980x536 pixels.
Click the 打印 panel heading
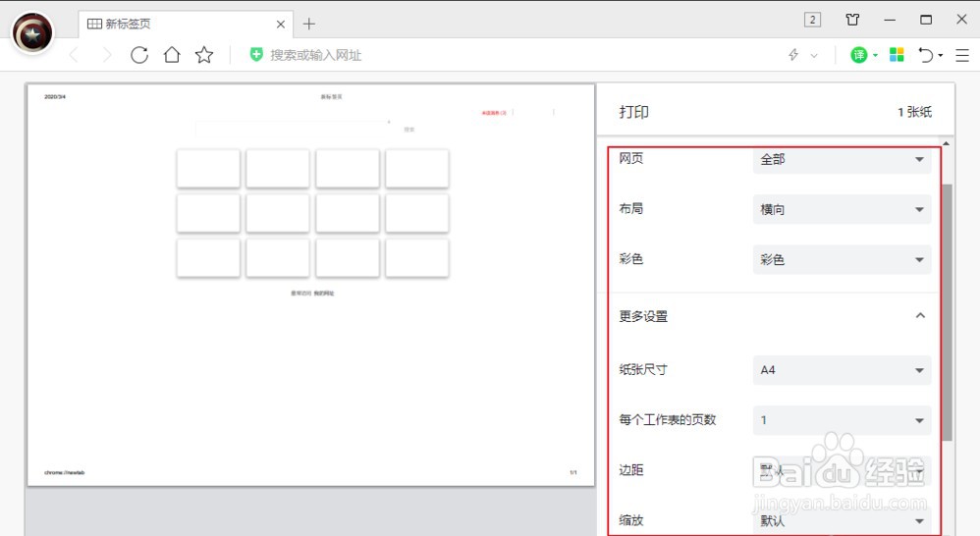pos(633,112)
